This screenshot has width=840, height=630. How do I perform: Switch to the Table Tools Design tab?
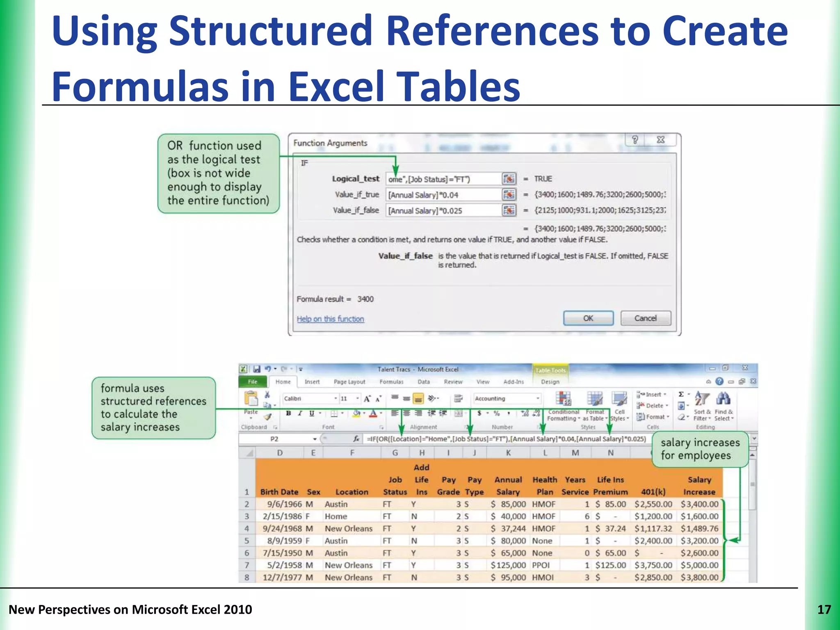click(x=550, y=381)
